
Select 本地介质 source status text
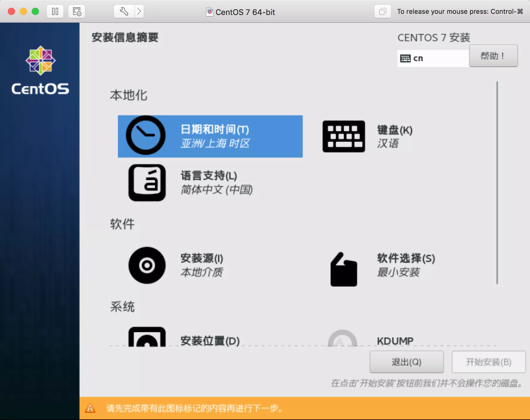(202, 272)
